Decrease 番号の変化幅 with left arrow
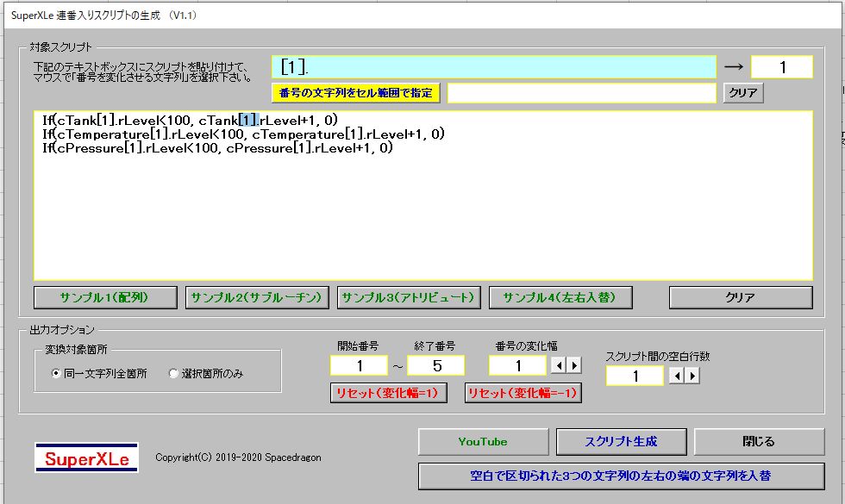The width and height of the screenshot is (845, 504). tap(559, 365)
